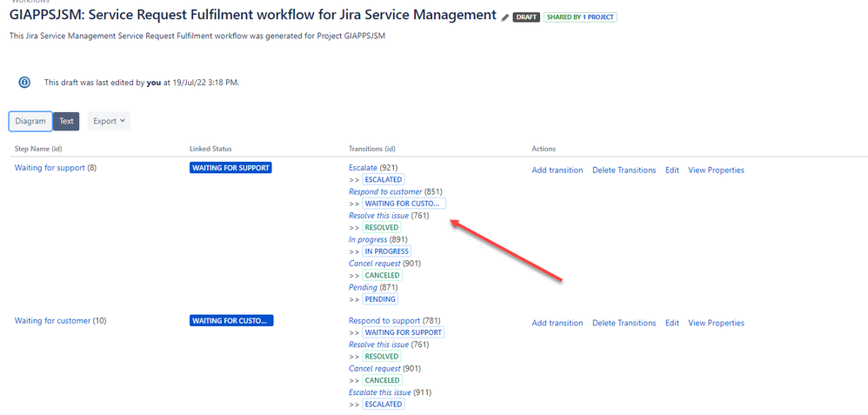
Task: Click the Pending (871) transition
Action: (x=363, y=288)
